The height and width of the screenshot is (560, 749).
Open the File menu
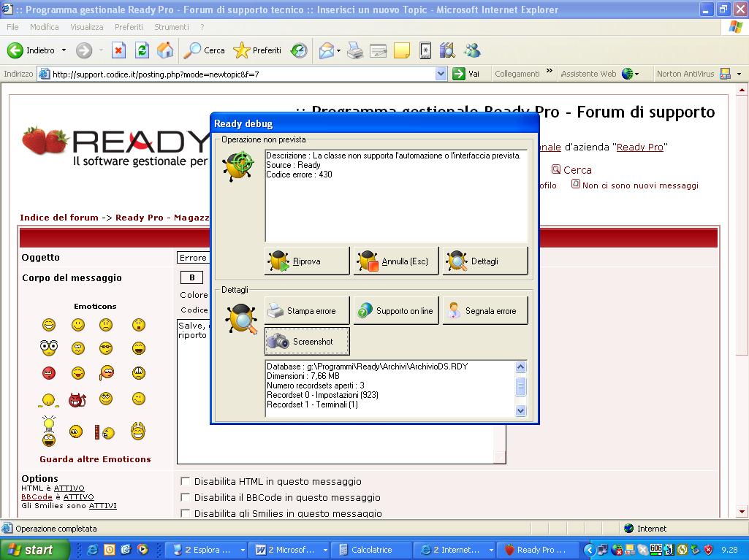(x=13, y=27)
